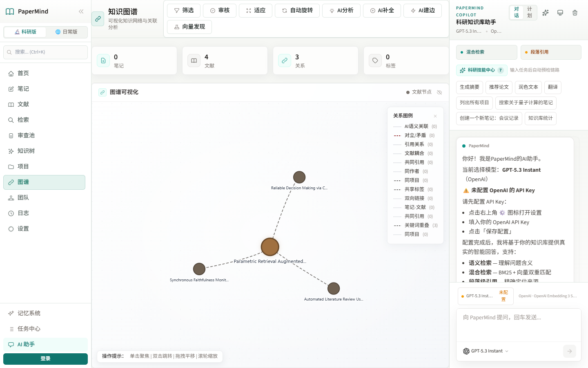Toggle the AI语义关联 legend entry
The height and width of the screenshot is (368, 588).
pyautogui.click(x=415, y=126)
